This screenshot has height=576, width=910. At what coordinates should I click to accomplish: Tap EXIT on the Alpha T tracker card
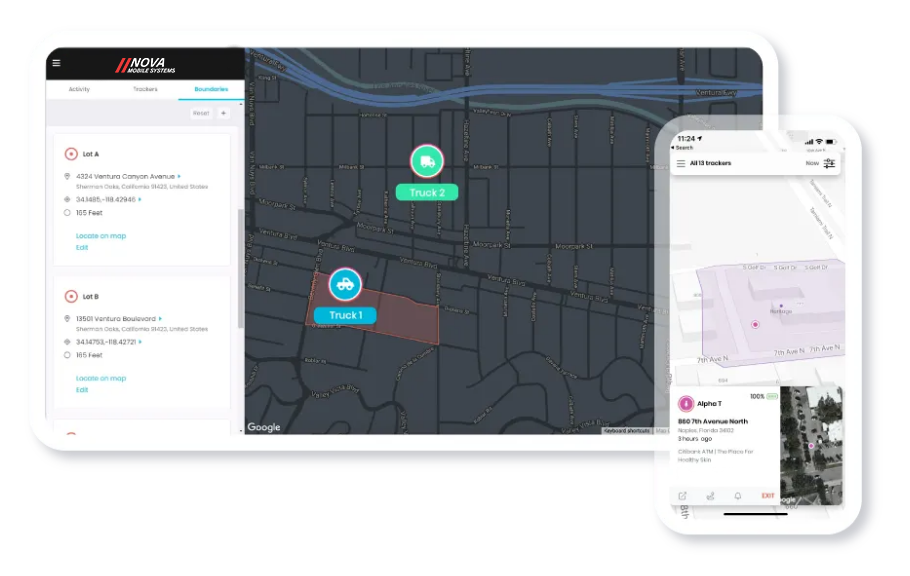tap(768, 495)
